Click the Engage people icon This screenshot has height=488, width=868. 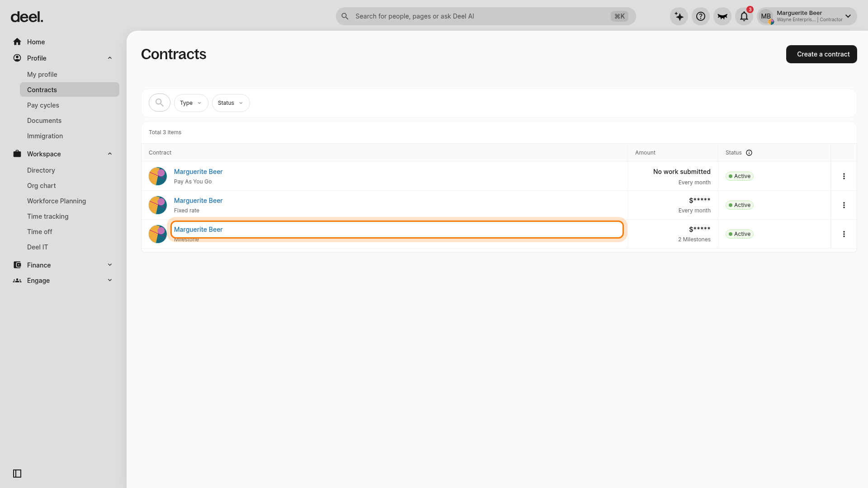pos(17,281)
